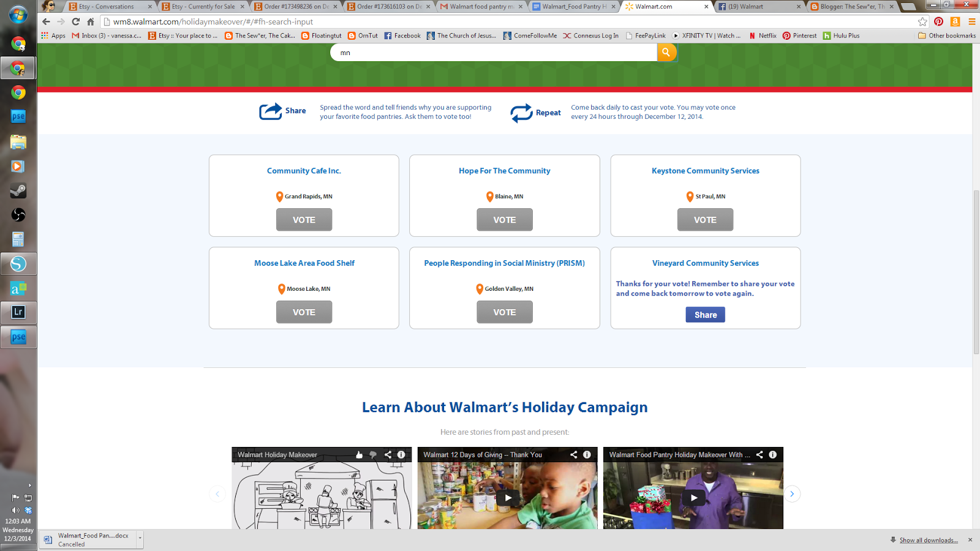980x551 pixels.
Task: Go to previous videos with left chevron
Action: click(x=217, y=494)
